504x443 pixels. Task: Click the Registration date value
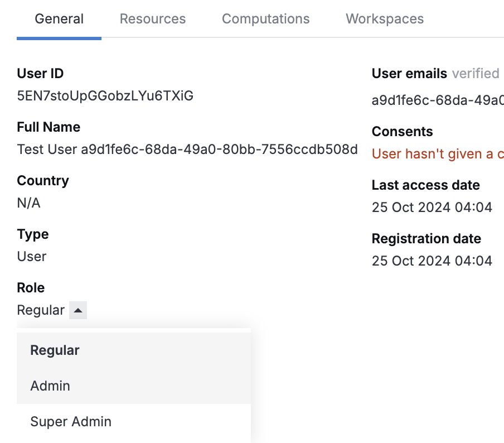pos(432,261)
